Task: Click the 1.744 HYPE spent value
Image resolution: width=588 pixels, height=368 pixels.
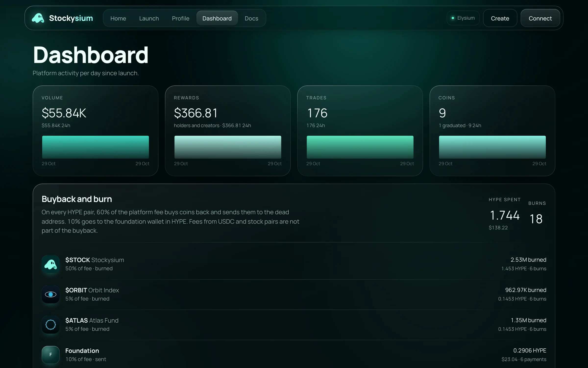Action: pos(505,215)
